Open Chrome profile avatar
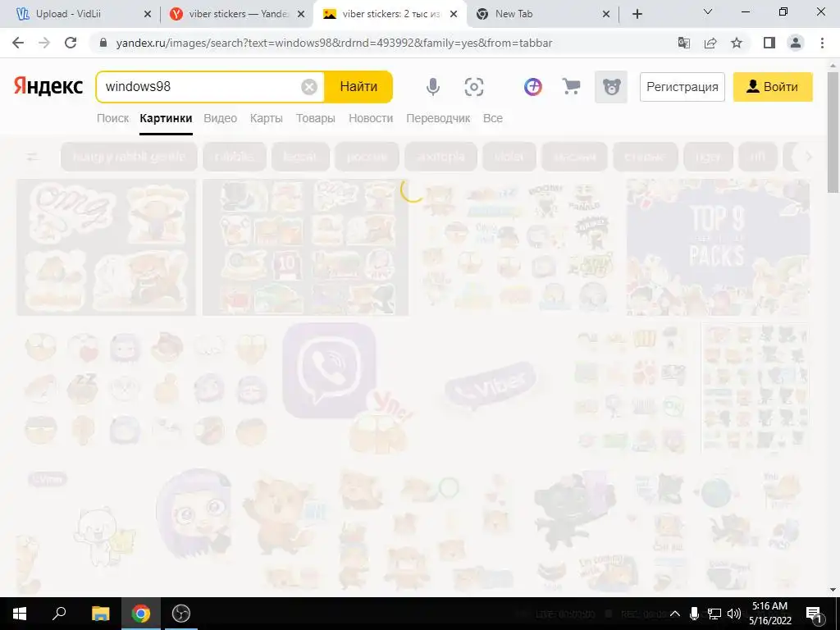The width and height of the screenshot is (840, 630). tap(796, 43)
